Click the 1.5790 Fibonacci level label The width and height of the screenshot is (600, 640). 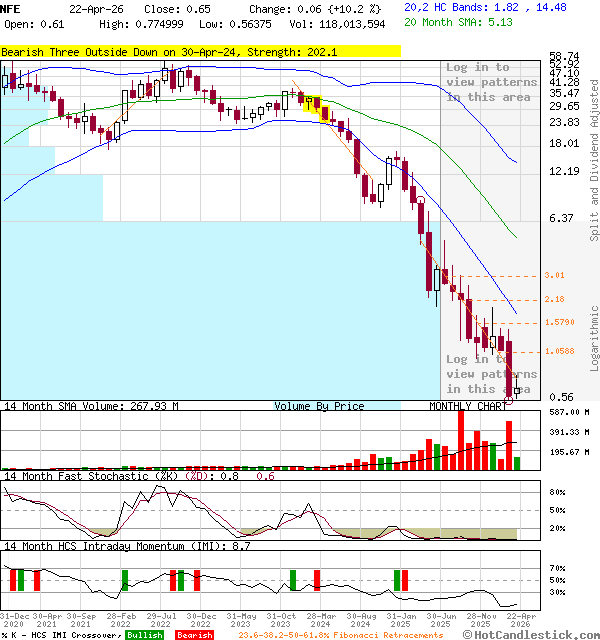tap(559, 322)
